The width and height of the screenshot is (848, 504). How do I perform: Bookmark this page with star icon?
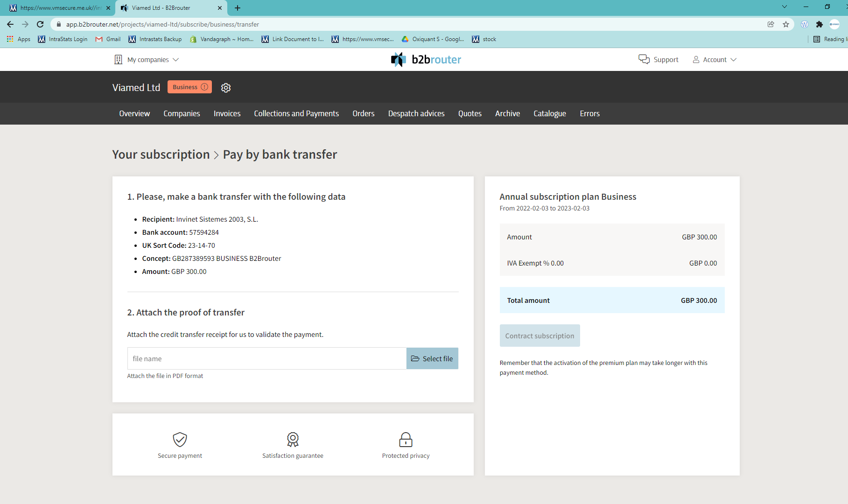tap(786, 24)
